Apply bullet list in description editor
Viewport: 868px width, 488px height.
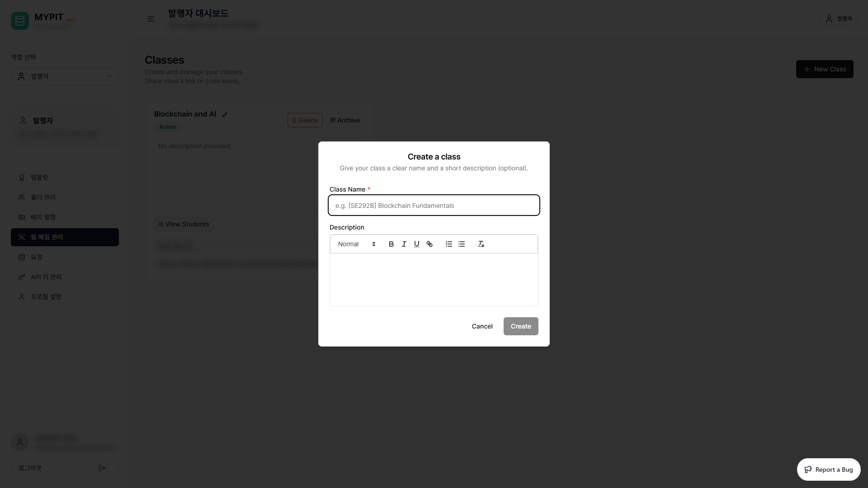tap(462, 244)
